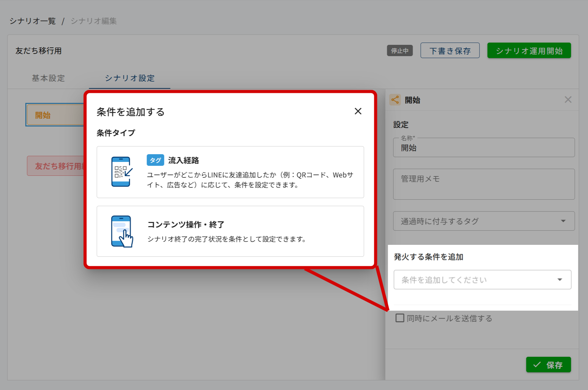
Task: Go to シナリオ一覧 breadcrumb link
Action: (33, 21)
